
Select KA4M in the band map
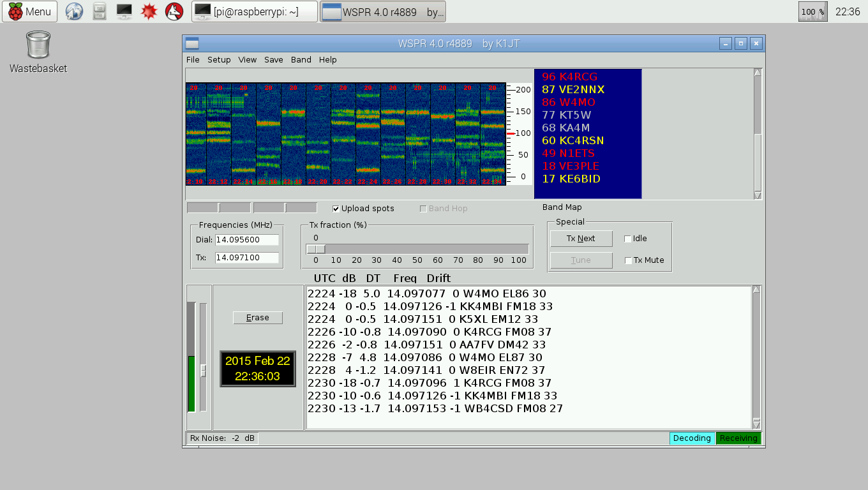(565, 128)
